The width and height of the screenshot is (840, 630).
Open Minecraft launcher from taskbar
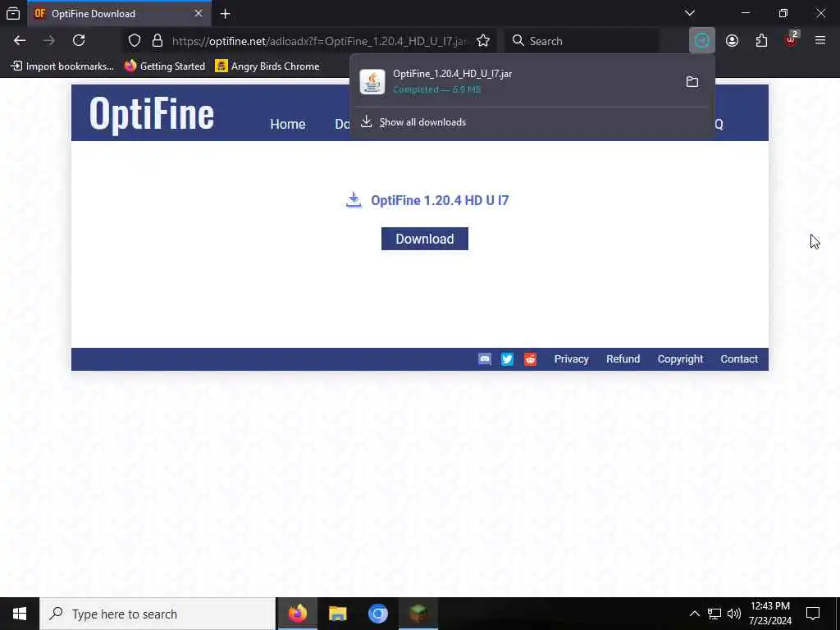tap(418, 614)
